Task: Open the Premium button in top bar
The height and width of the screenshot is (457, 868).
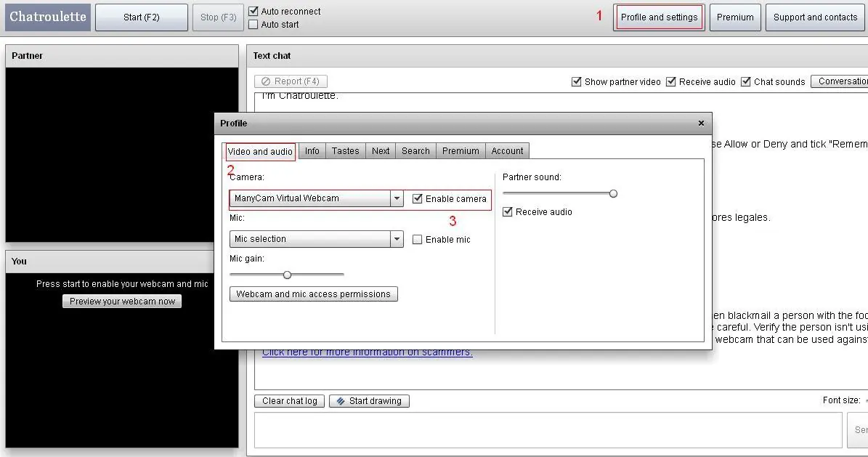Action: point(735,17)
